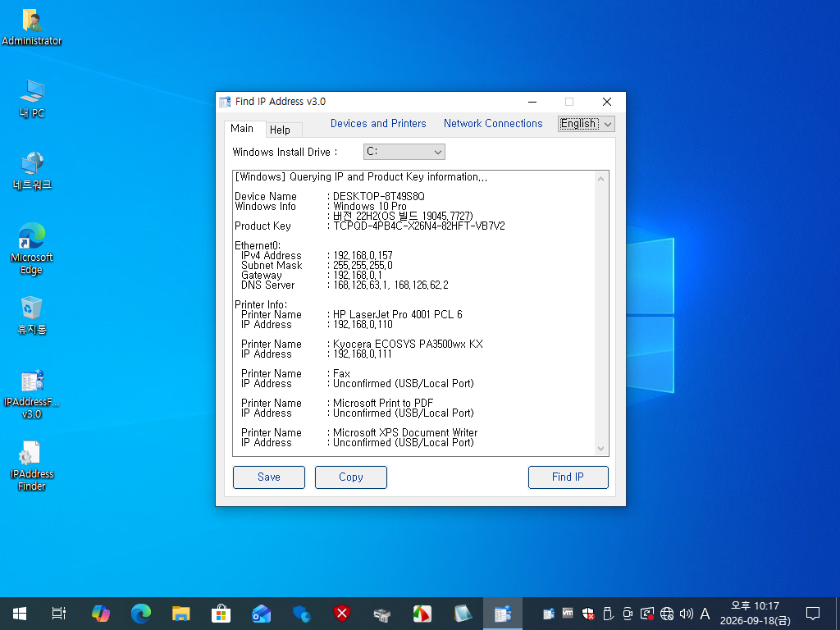This screenshot has height=630, width=840.
Task: Click the volume icon in system tray
Action: (x=687, y=614)
